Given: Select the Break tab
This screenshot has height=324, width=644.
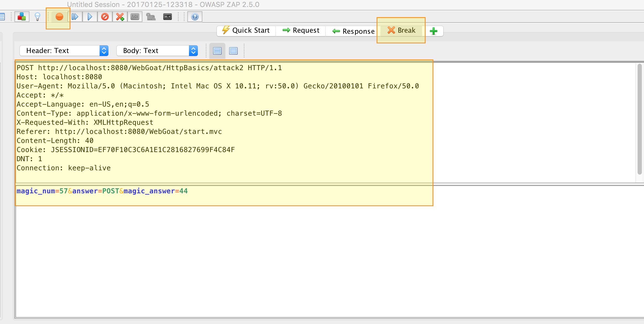Looking at the screenshot, I should [x=401, y=31].
